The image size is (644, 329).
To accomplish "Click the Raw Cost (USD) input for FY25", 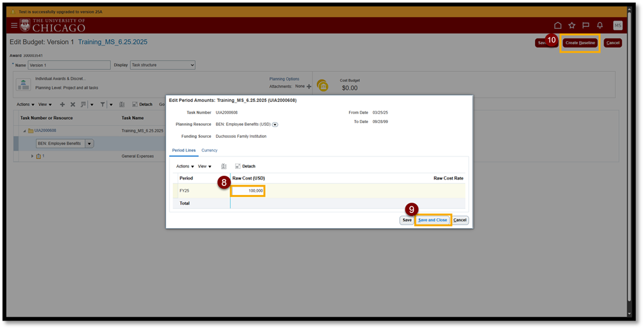I will [x=248, y=190].
